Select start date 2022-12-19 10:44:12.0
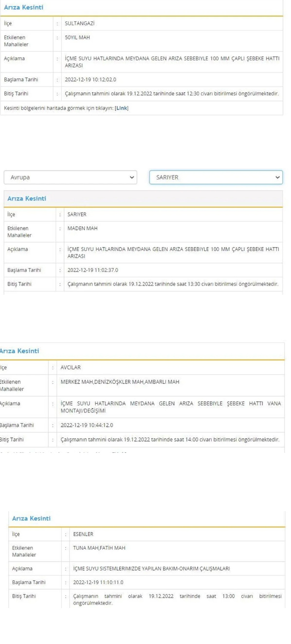Image resolution: width=291 pixels, height=644 pixels. (x=87, y=425)
